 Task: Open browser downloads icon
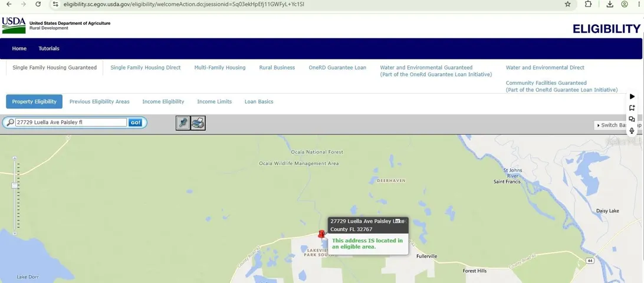point(610,4)
